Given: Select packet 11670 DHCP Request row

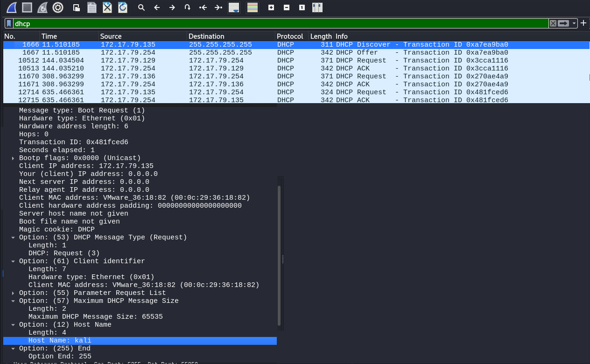Looking at the screenshot, I should [x=296, y=77].
